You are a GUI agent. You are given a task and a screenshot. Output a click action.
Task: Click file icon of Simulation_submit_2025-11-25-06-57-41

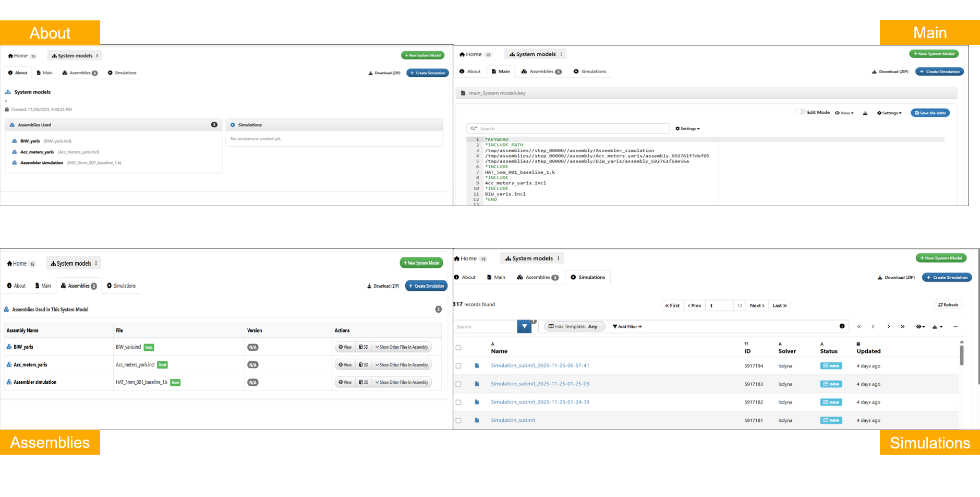pyautogui.click(x=477, y=366)
